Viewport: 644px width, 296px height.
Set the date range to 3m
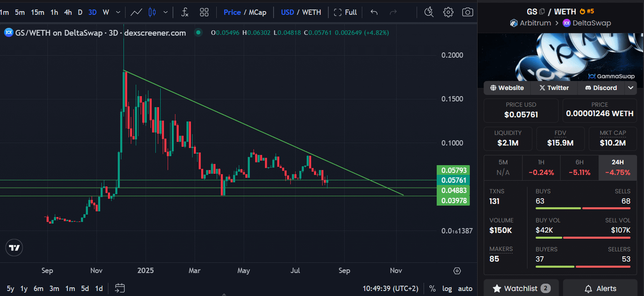coord(54,288)
